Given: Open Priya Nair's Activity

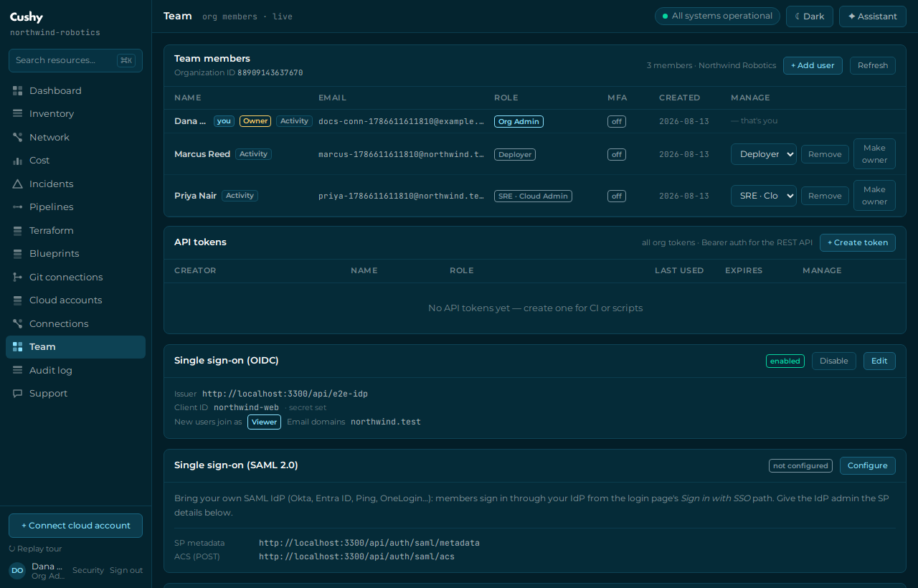Looking at the screenshot, I should click(x=240, y=196).
